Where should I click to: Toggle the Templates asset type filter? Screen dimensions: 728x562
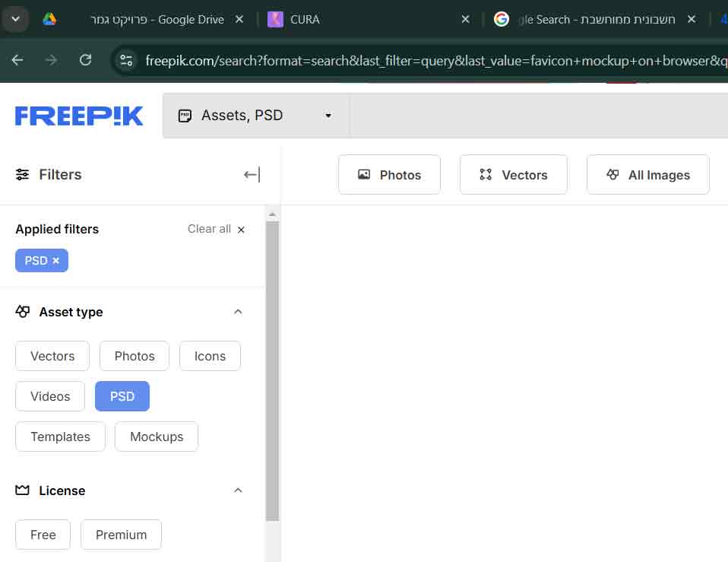60,437
